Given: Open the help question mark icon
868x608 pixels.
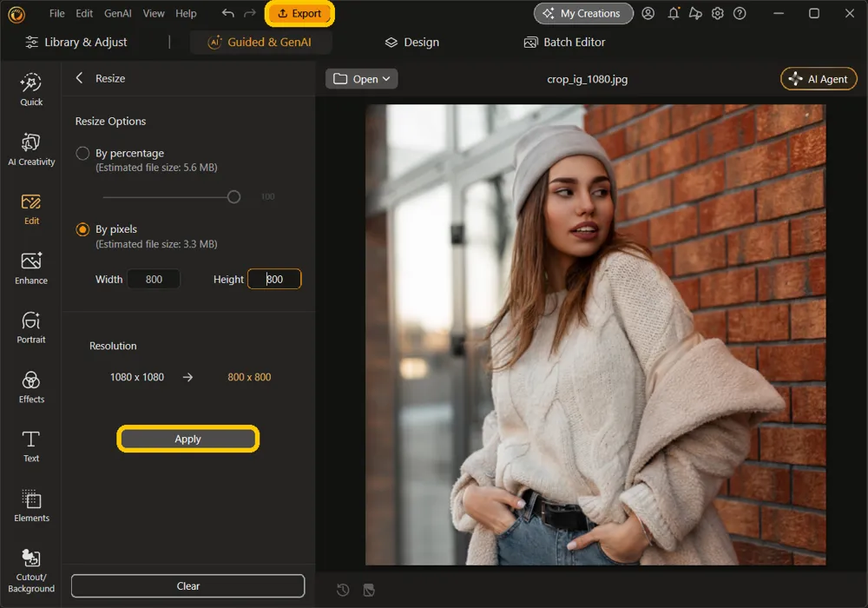Looking at the screenshot, I should [740, 13].
